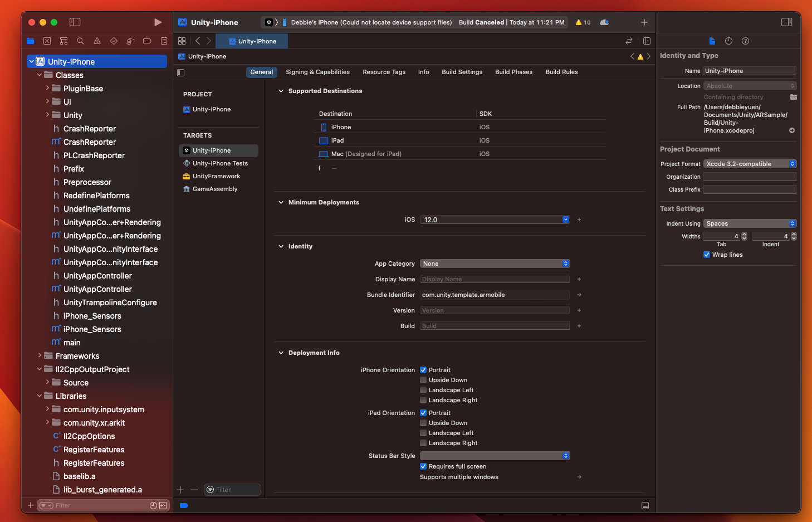Expand the Frameworks folder
Viewport: 812px width, 522px height.
(x=40, y=355)
